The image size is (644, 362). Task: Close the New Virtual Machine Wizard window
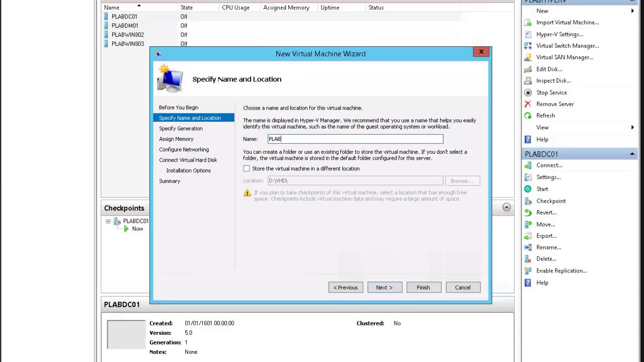pos(481,52)
